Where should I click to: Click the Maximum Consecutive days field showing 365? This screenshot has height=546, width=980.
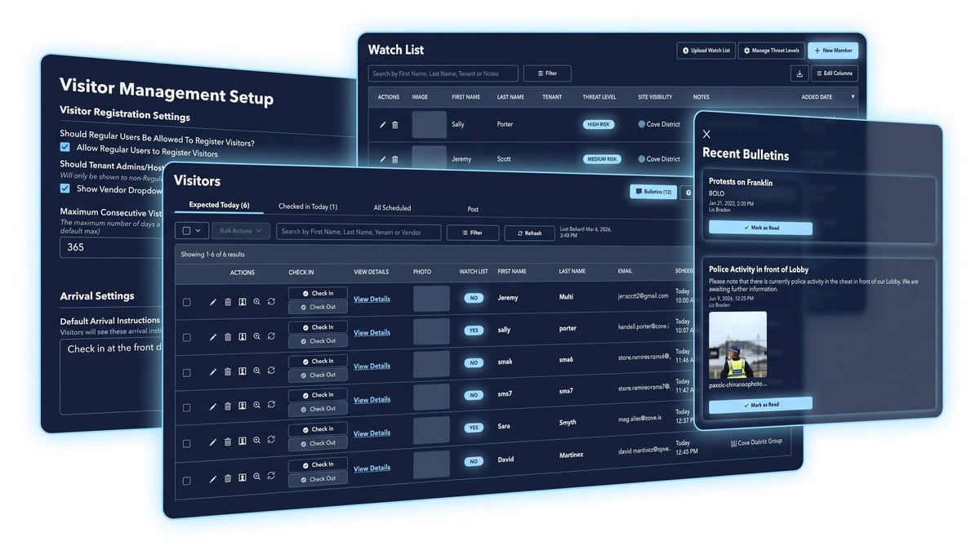pyautogui.click(x=110, y=246)
